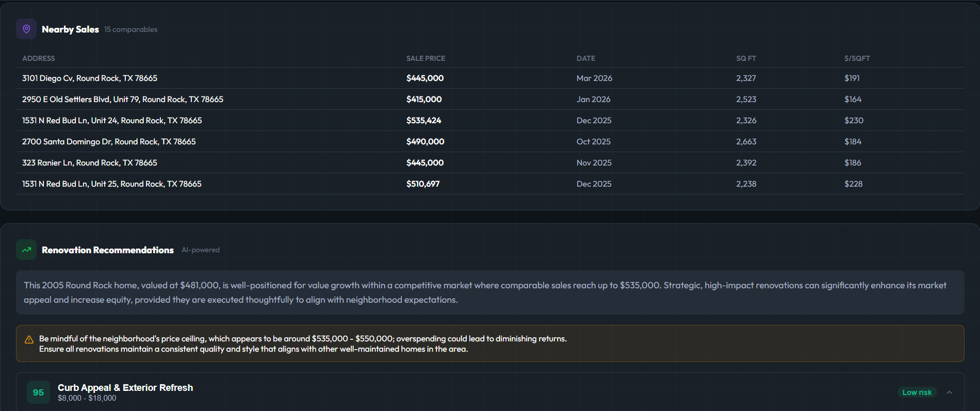Click the 15 comparables label
Viewport: 980px width, 411px height.
pyautogui.click(x=130, y=29)
